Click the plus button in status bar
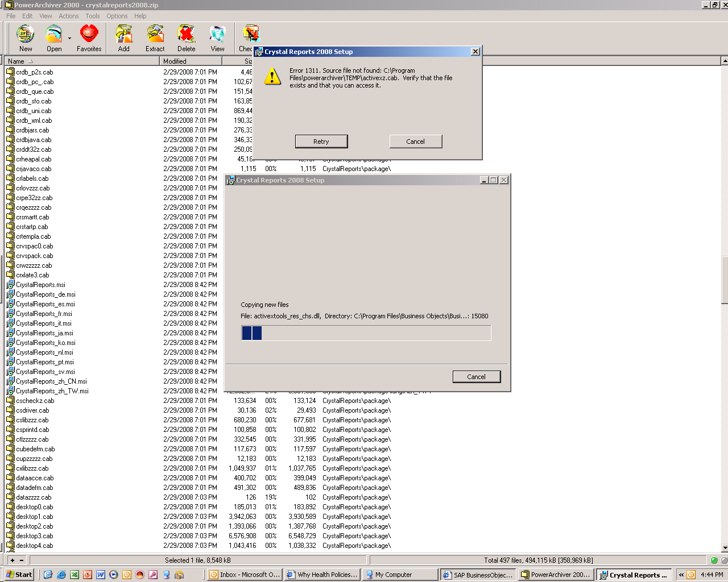 coord(13,560)
